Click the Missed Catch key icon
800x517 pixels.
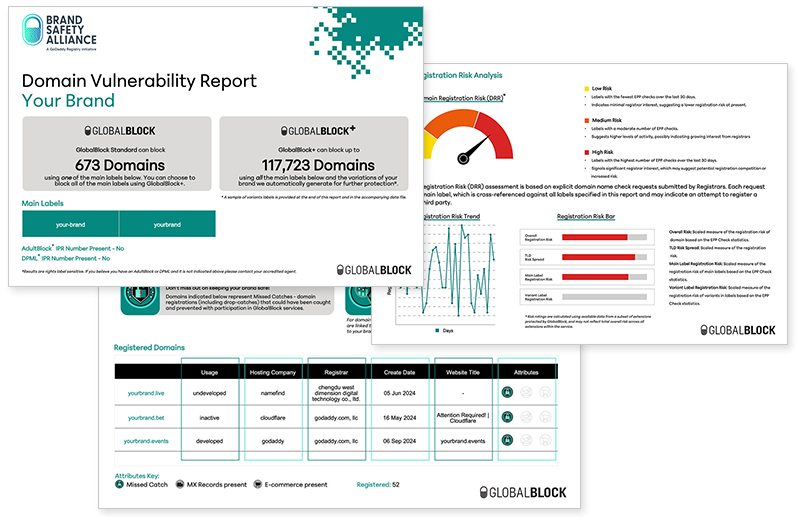pyautogui.click(x=120, y=484)
